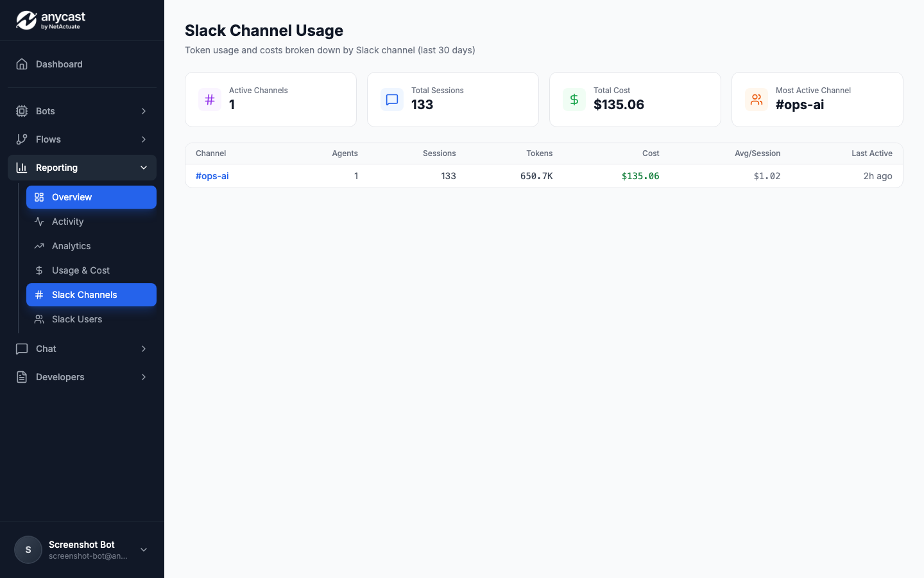Click the orange users icon on Most Active Channel card
Viewport: 924px width, 578px height.
[757, 100]
